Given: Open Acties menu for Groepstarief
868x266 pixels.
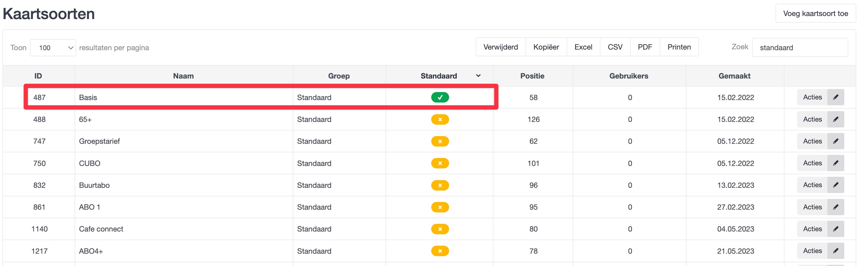Looking at the screenshot, I should [812, 141].
